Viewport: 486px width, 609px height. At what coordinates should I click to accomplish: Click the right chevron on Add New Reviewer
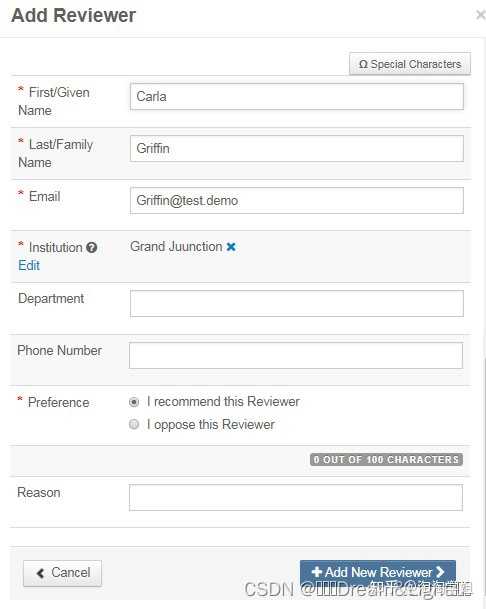point(440,572)
